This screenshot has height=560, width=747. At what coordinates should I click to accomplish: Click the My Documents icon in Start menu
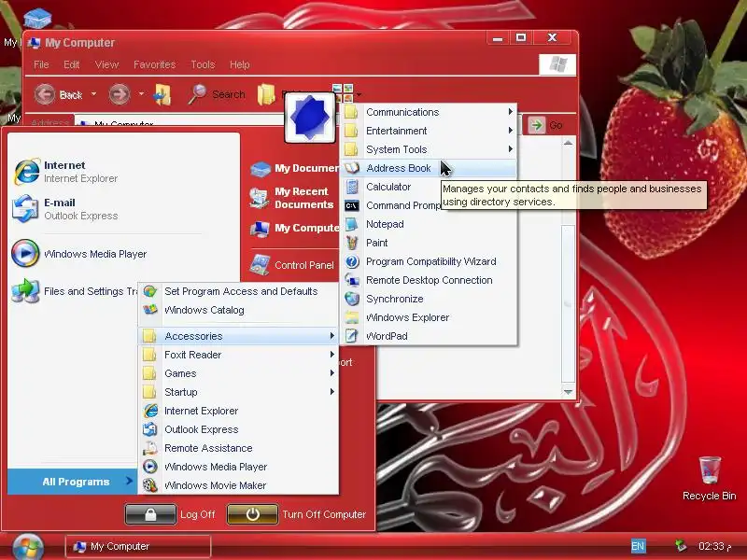261,169
